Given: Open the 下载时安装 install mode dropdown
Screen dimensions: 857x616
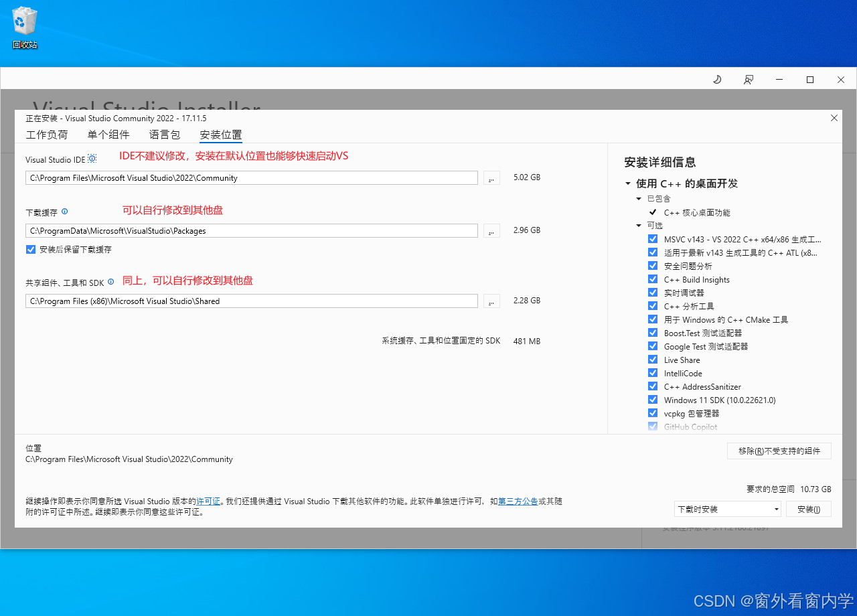Looking at the screenshot, I should point(728,509).
